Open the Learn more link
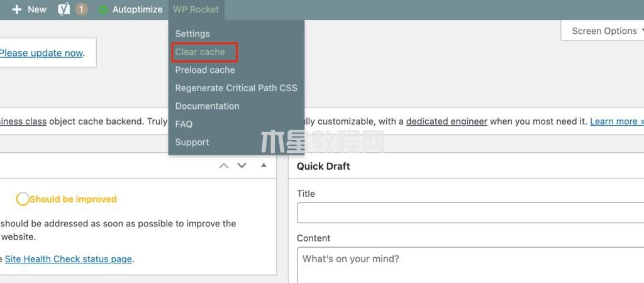 pos(616,121)
